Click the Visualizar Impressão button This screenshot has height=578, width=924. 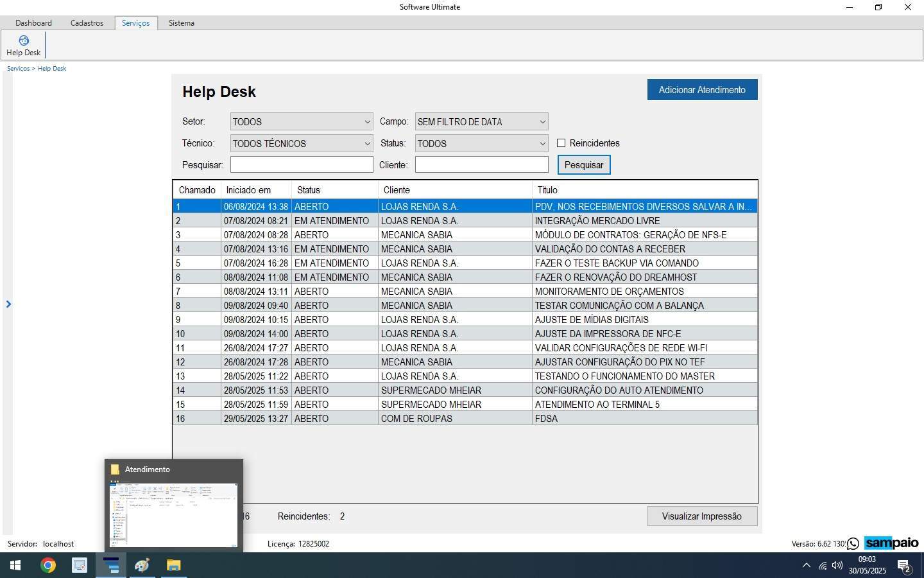click(x=702, y=516)
